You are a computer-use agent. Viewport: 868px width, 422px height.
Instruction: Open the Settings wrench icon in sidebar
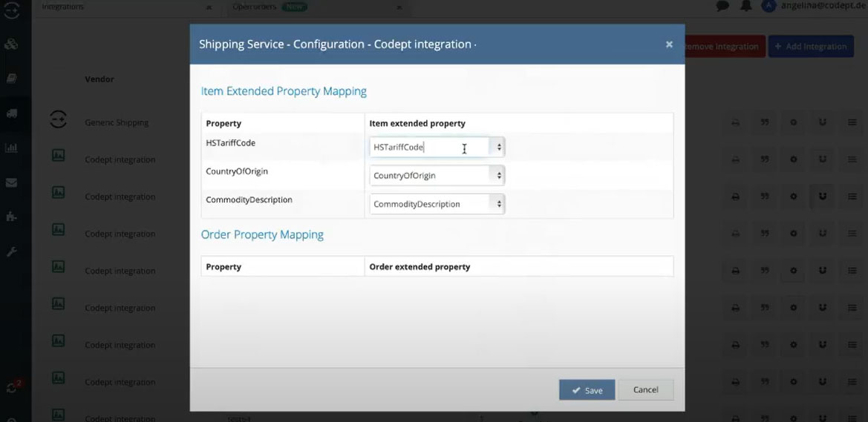point(11,252)
